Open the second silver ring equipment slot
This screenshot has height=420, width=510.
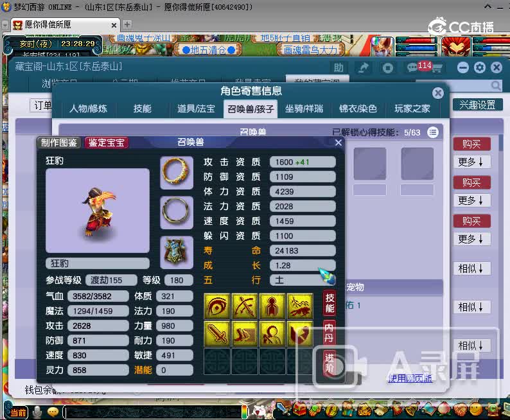point(177,213)
